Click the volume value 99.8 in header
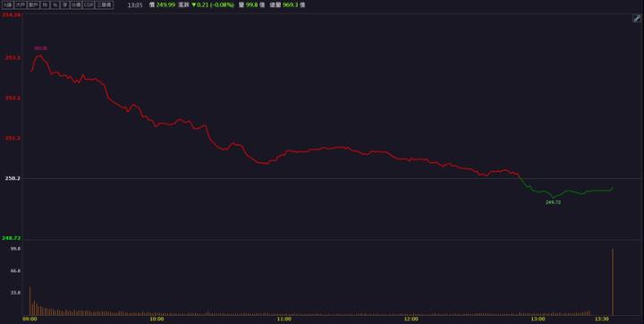Viewport: 644px width, 324px height. coord(251,5)
